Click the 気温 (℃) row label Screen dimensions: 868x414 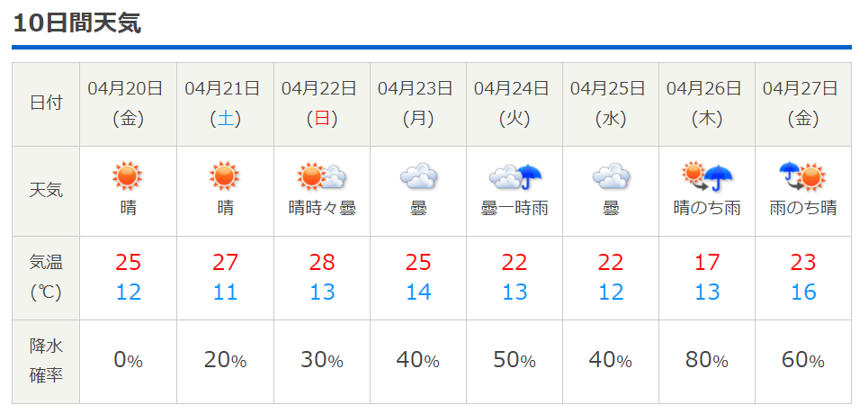(x=46, y=278)
